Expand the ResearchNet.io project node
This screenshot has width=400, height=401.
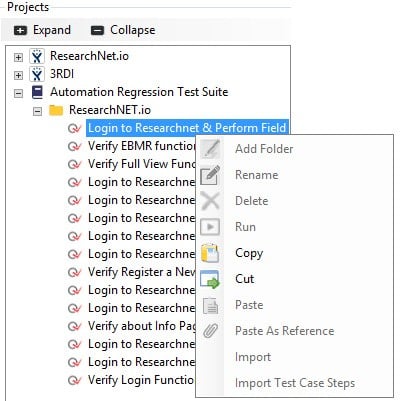pyautogui.click(x=18, y=57)
